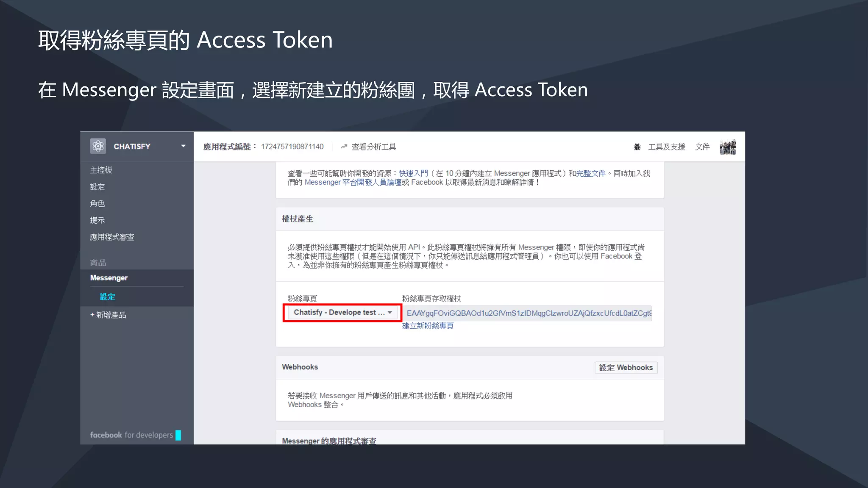Click 建立新粉絲專頁 link
The height and width of the screenshot is (488, 868).
pyautogui.click(x=428, y=326)
